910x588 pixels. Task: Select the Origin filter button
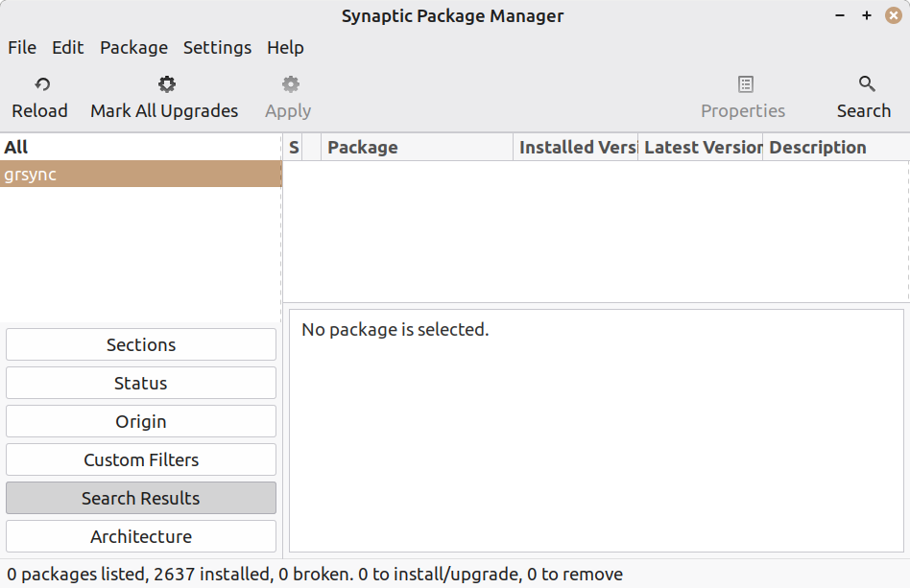141,421
